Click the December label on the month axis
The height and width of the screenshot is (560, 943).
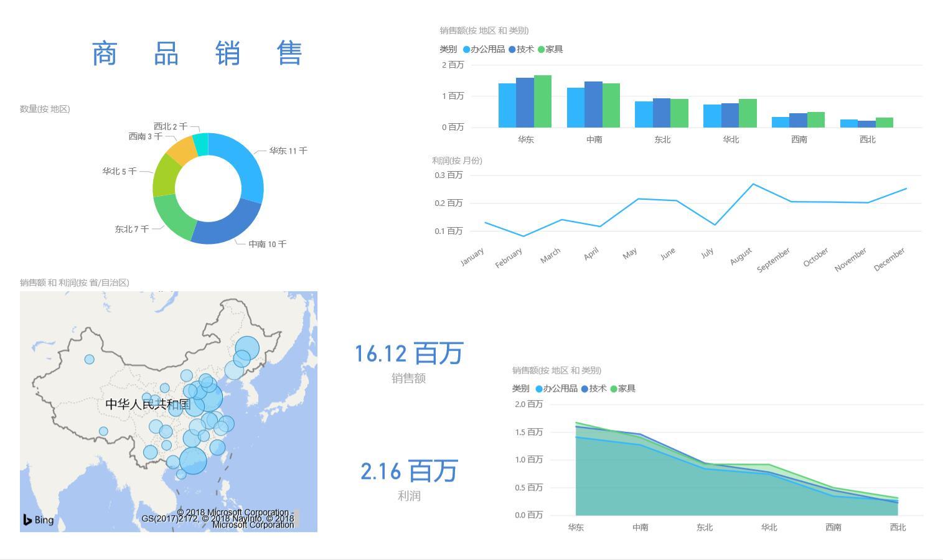coord(889,259)
